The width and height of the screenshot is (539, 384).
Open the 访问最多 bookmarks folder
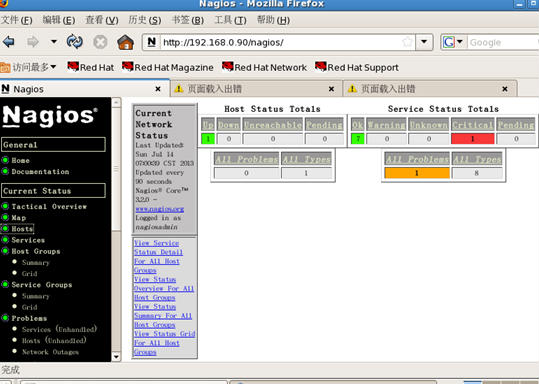point(28,67)
